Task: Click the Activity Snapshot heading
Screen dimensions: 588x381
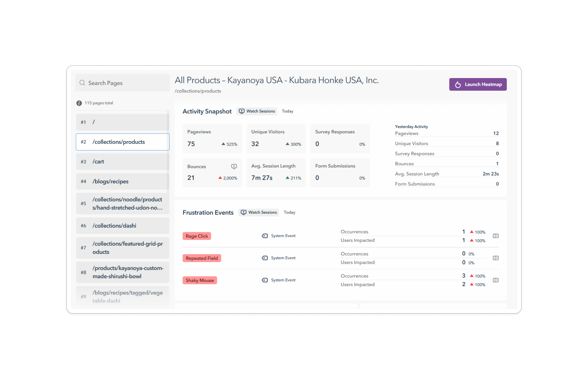Action: pyautogui.click(x=207, y=111)
